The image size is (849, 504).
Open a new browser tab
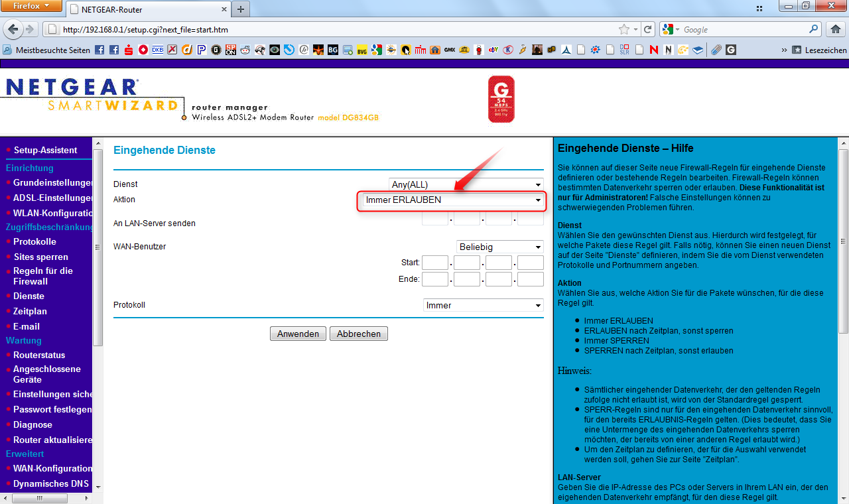[x=239, y=9]
